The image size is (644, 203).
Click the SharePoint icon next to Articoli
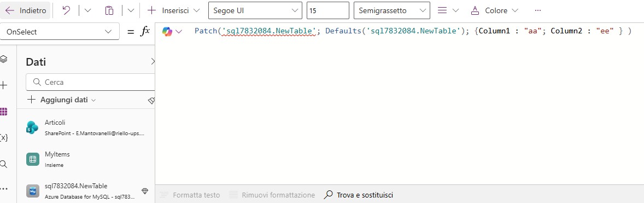coord(32,127)
